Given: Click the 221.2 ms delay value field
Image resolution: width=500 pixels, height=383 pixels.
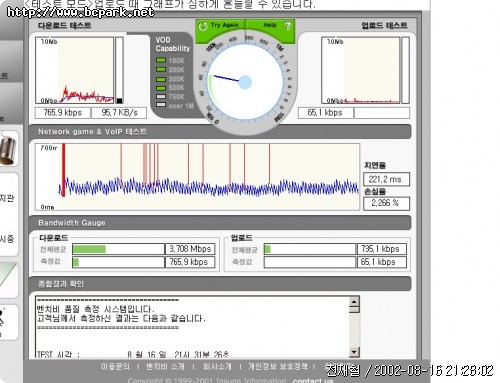Looking at the screenshot, I should pos(386,179).
